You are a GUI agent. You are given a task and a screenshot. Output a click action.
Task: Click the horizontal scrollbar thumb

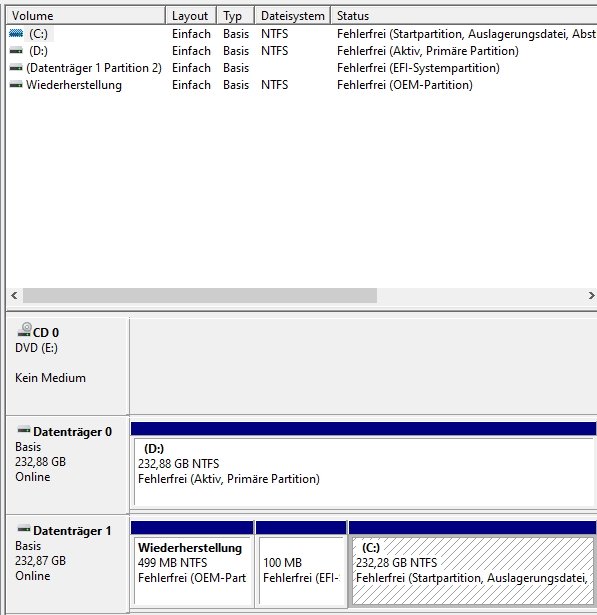[x=200, y=295]
